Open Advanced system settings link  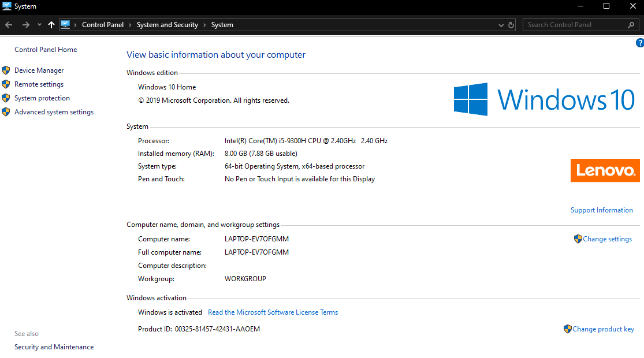pos(54,112)
